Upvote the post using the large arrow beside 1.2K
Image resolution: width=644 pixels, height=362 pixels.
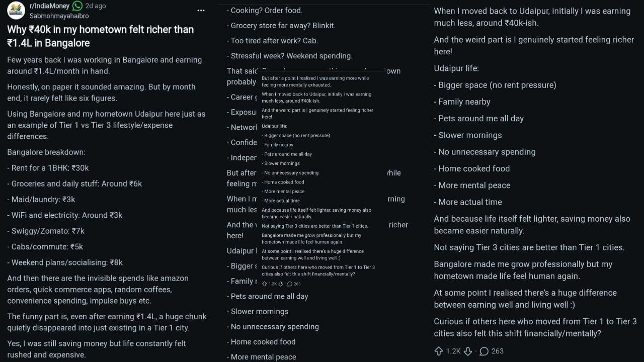(x=438, y=351)
